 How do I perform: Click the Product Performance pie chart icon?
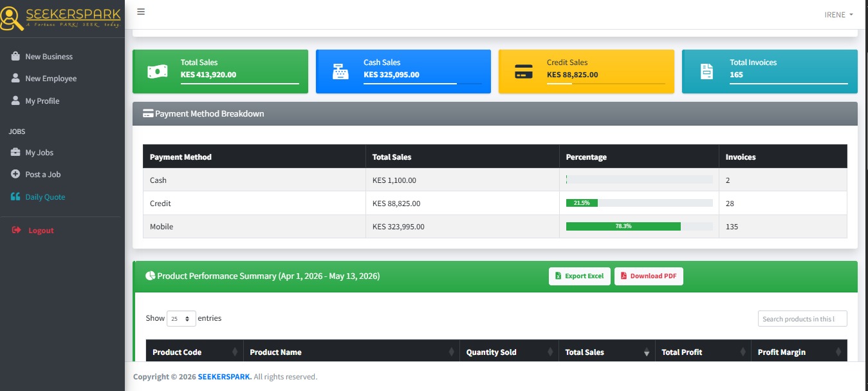coord(150,276)
